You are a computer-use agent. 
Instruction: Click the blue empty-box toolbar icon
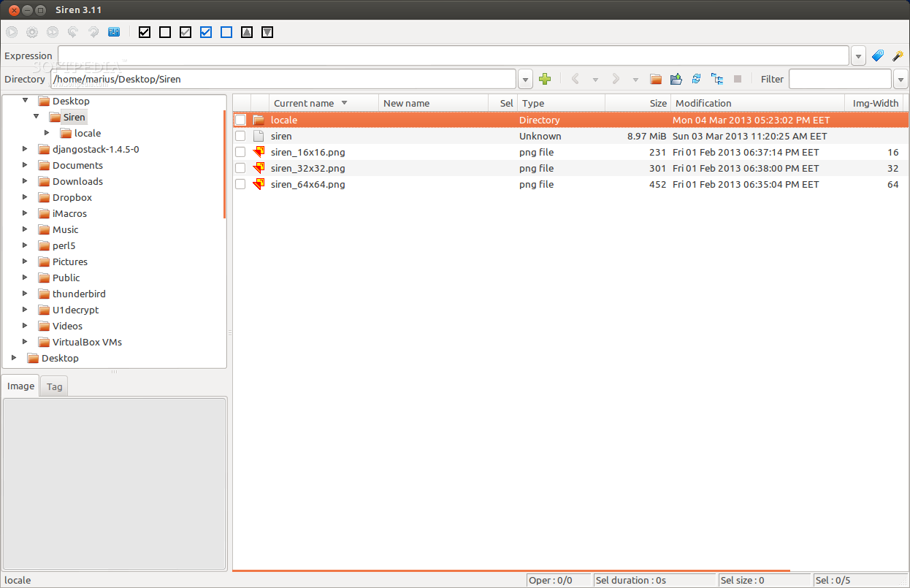pyautogui.click(x=226, y=32)
